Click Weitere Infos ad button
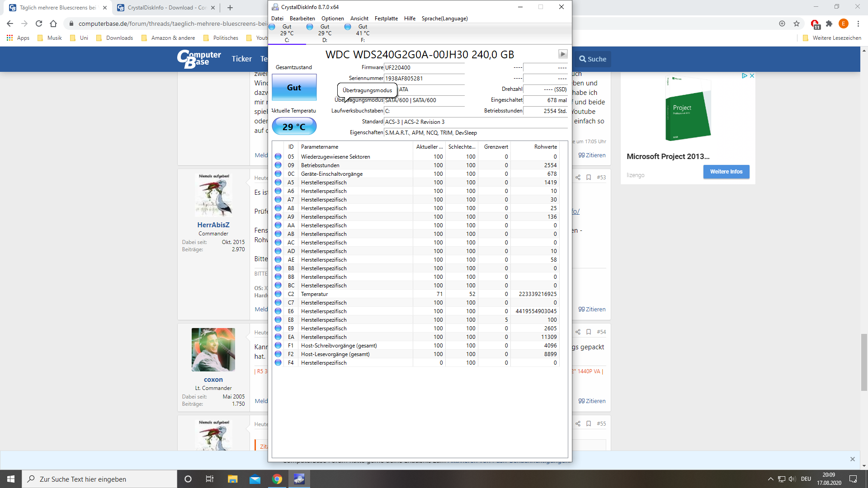 (726, 172)
